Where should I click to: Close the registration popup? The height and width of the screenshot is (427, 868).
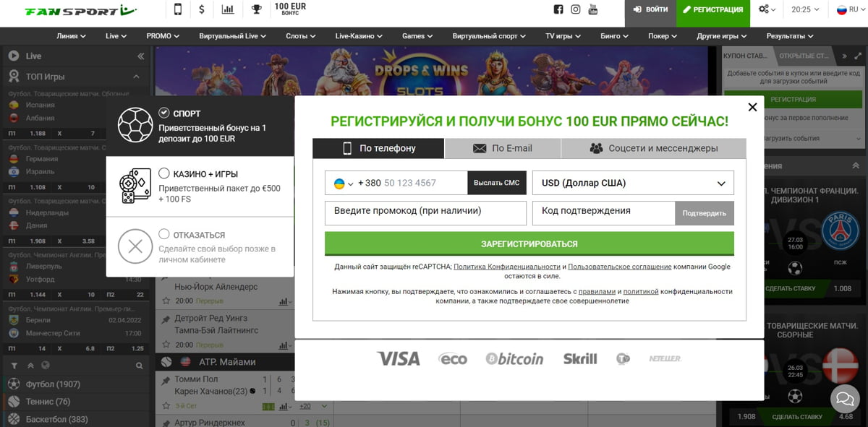tap(752, 107)
